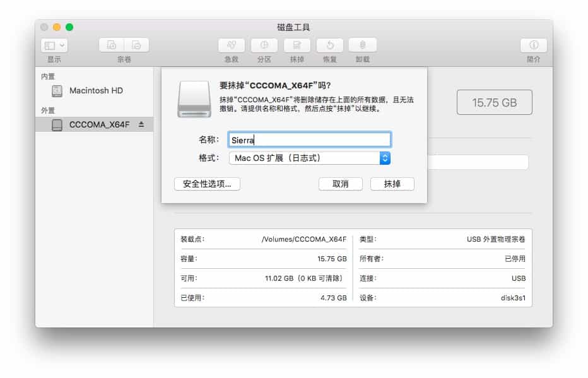The image size is (588, 378).
Task: Confirm with the 抹掉 erase button in dialog
Action: [x=392, y=184]
